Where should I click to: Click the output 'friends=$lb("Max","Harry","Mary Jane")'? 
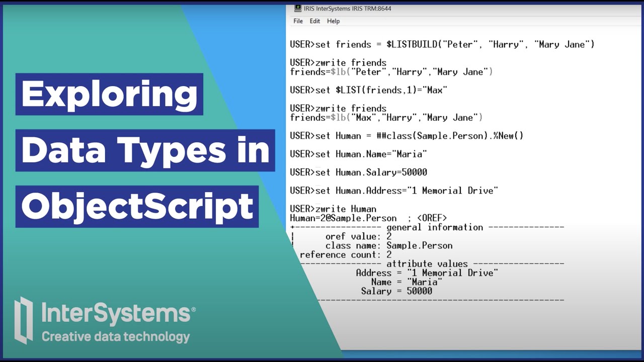pos(386,118)
